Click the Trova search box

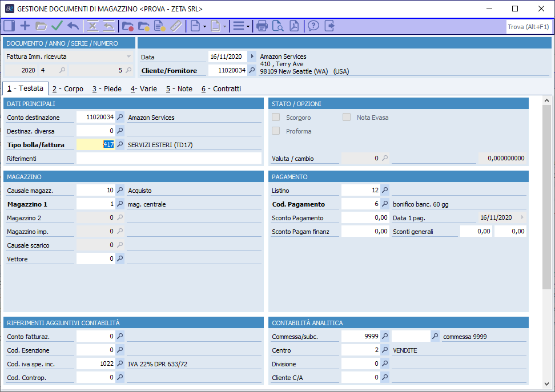528,27
